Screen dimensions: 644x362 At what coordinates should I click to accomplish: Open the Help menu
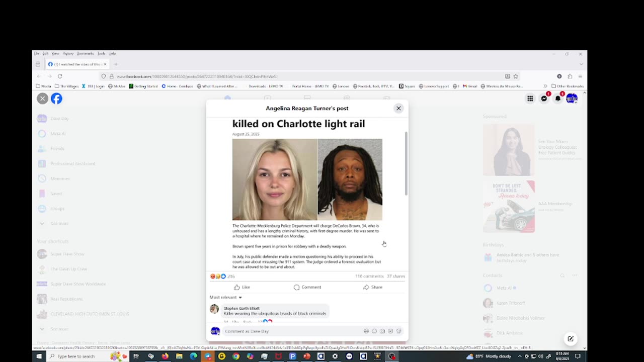tap(112, 53)
